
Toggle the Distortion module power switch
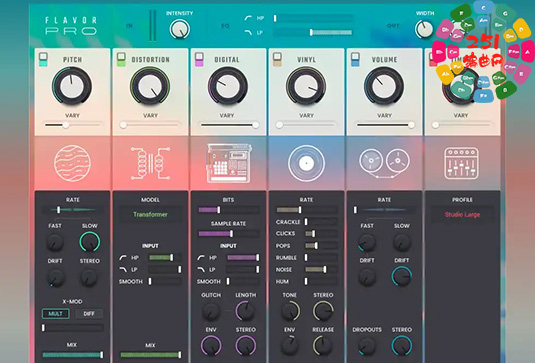click(x=121, y=59)
